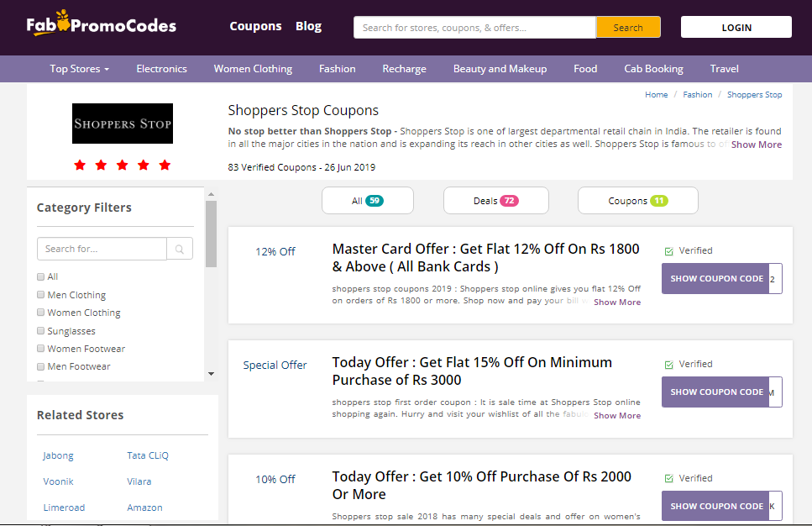The width and height of the screenshot is (812, 526).
Task: Go to the Women Clothing nav category
Action: (253, 68)
